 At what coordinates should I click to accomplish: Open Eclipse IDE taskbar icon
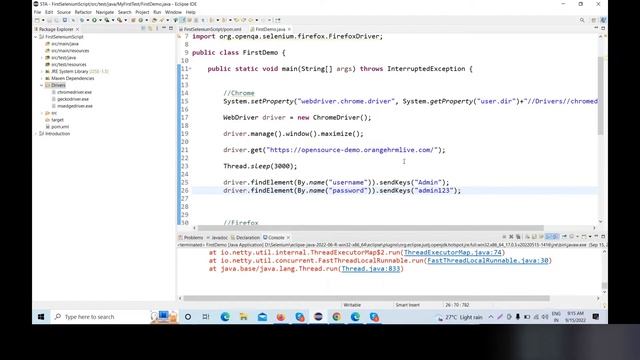pos(318,317)
